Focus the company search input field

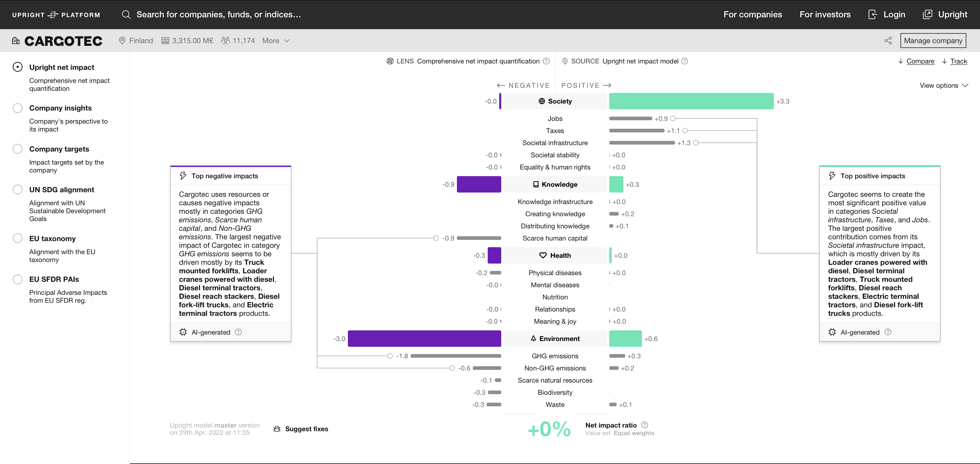(x=218, y=15)
